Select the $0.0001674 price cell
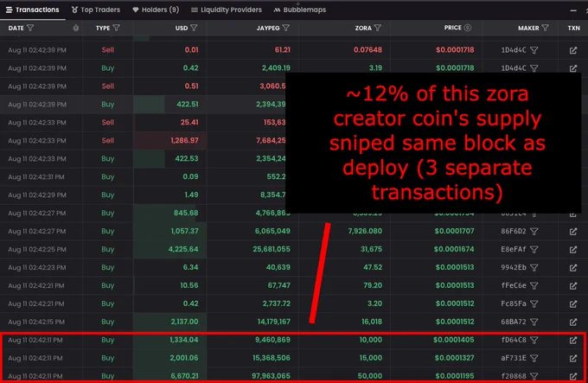Image resolution: width=588 pixels, height=383 pixels. pos(454,249)
